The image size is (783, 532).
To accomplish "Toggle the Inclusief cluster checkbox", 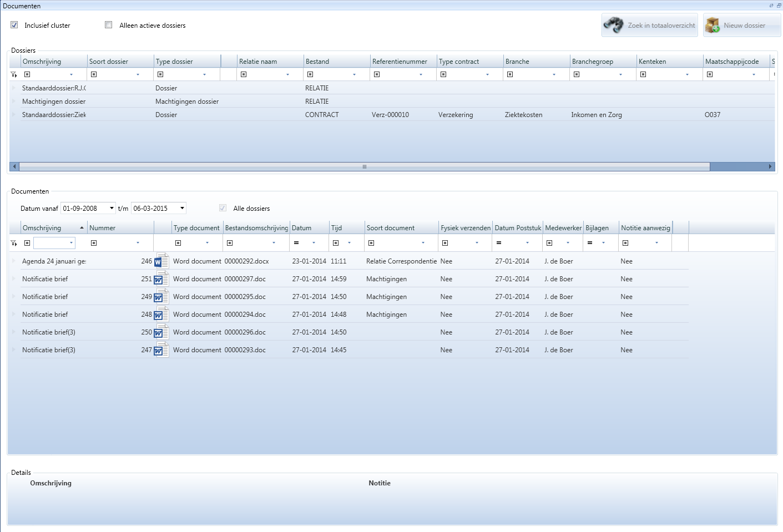I will click(14, 25).
